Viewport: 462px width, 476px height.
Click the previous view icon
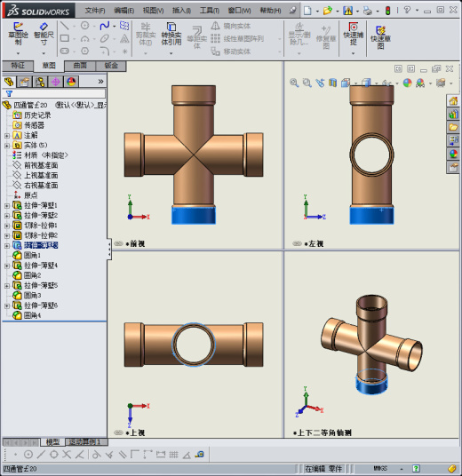coord(320,83)
